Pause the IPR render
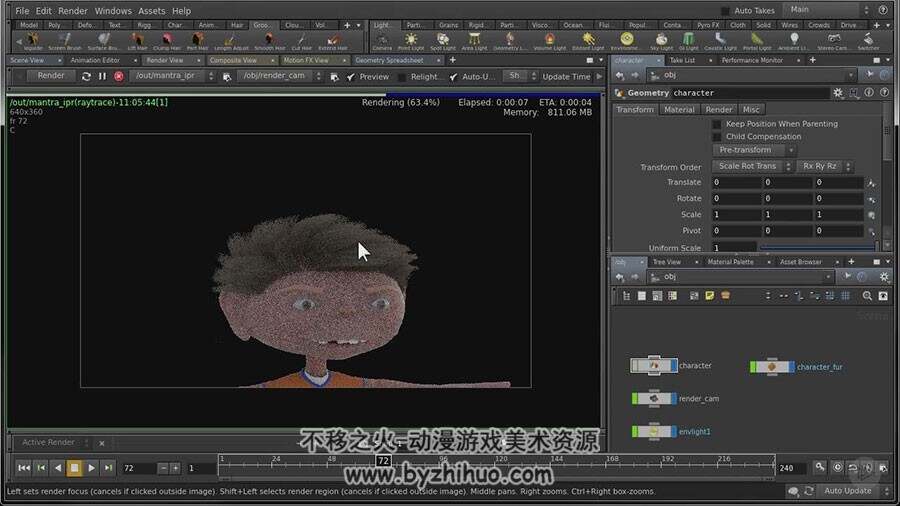 [102, 76]
